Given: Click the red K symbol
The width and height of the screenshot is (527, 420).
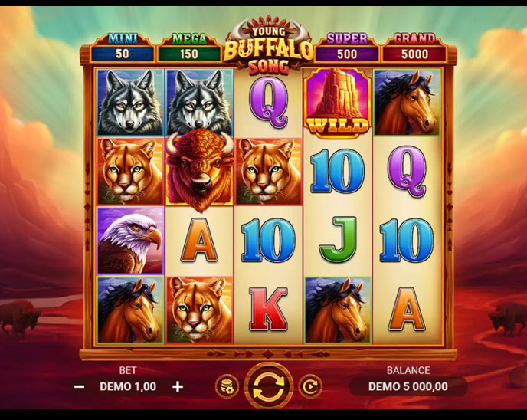Looking at the screenshot, I should click(268, 308).
